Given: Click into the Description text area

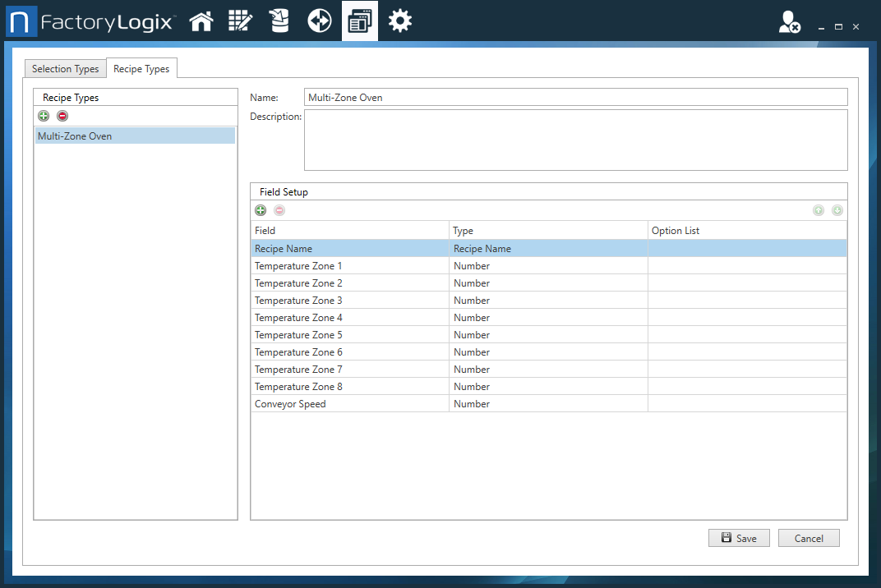Looking at the screenshot, I should tap(574, 140).
